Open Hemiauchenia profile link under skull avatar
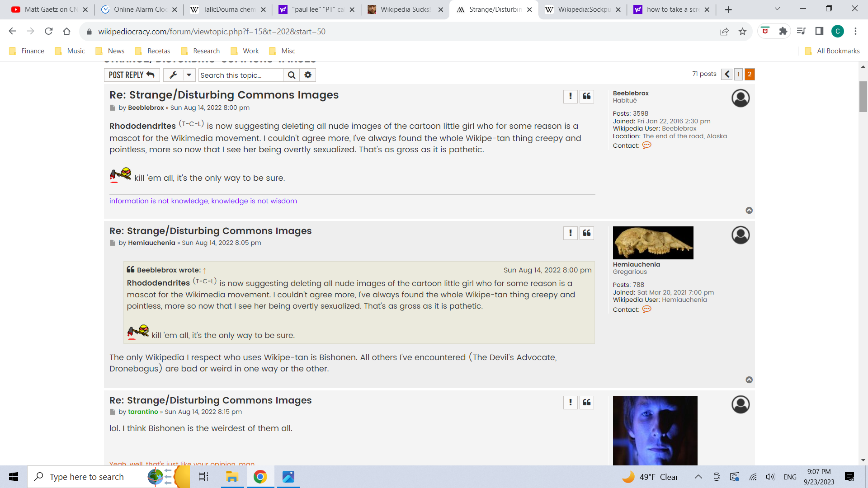The image size is (868, 488). (636, 264)
